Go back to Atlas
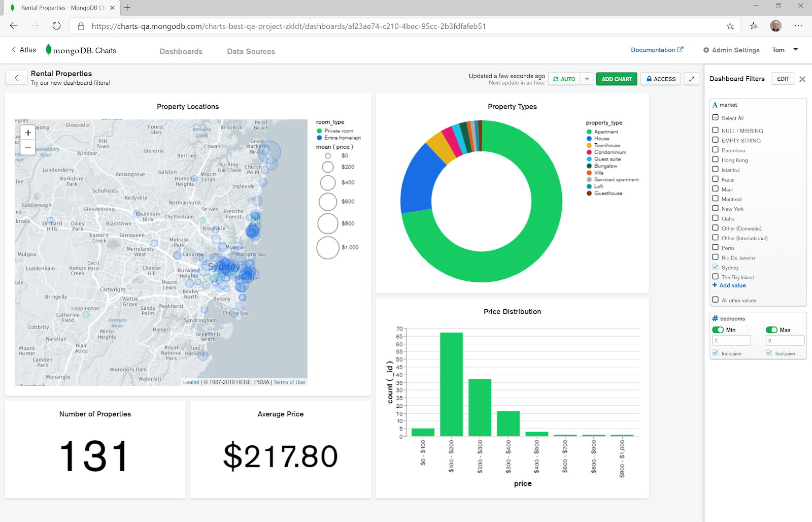The image size is (812, 522). tap(24, 50)
